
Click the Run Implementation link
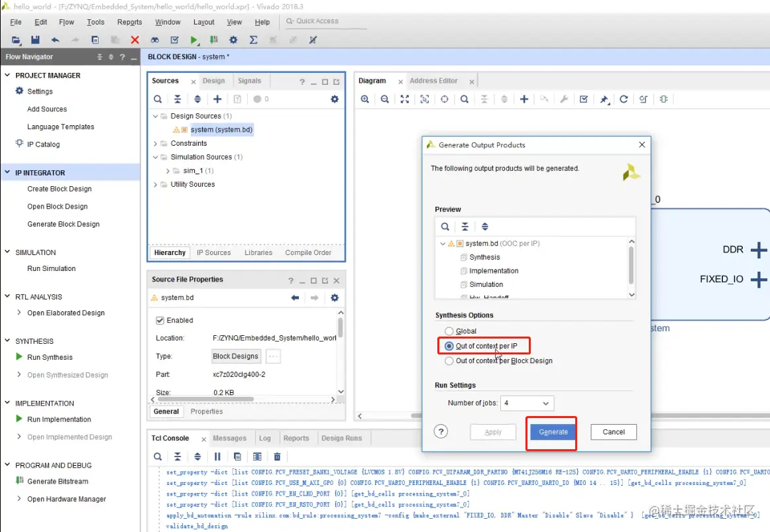pyautogui.click(x=59, y=419)
